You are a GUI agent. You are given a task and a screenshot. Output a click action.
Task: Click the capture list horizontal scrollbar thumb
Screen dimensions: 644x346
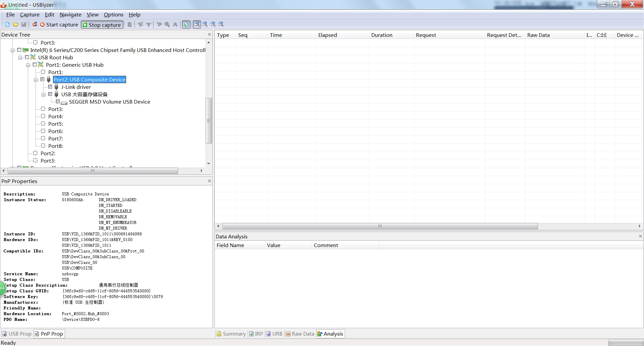coord(380,226)
